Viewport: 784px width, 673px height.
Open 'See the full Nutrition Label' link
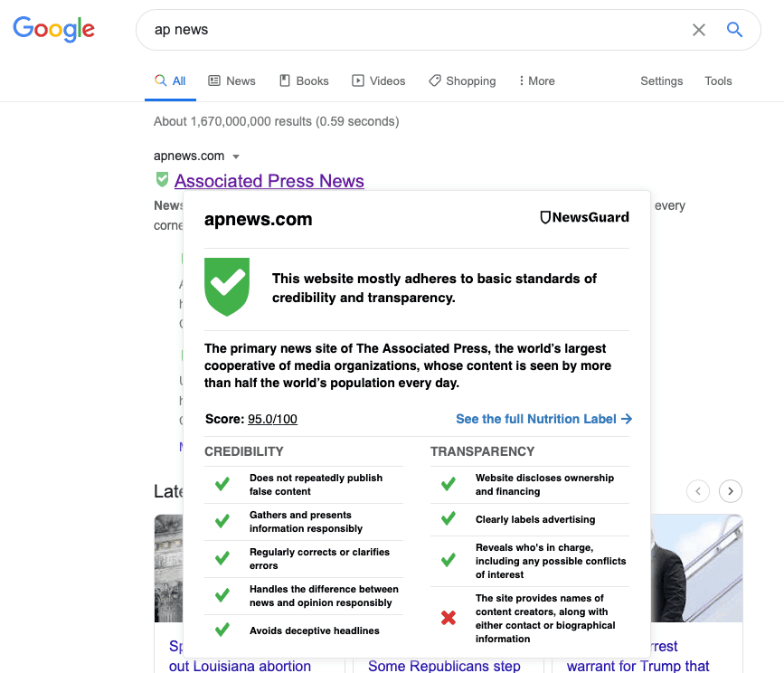(x=543, y=419)
